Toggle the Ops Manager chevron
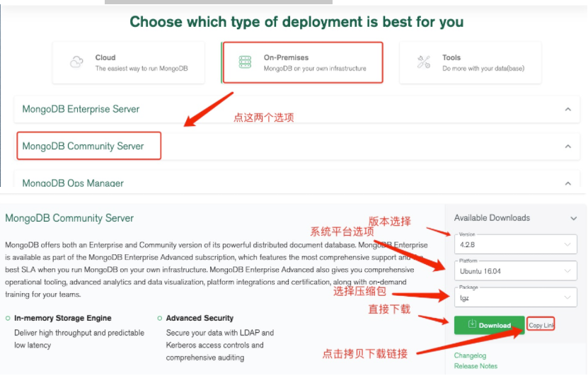This screenshot has height=376, width=588. tap(567, 183)
